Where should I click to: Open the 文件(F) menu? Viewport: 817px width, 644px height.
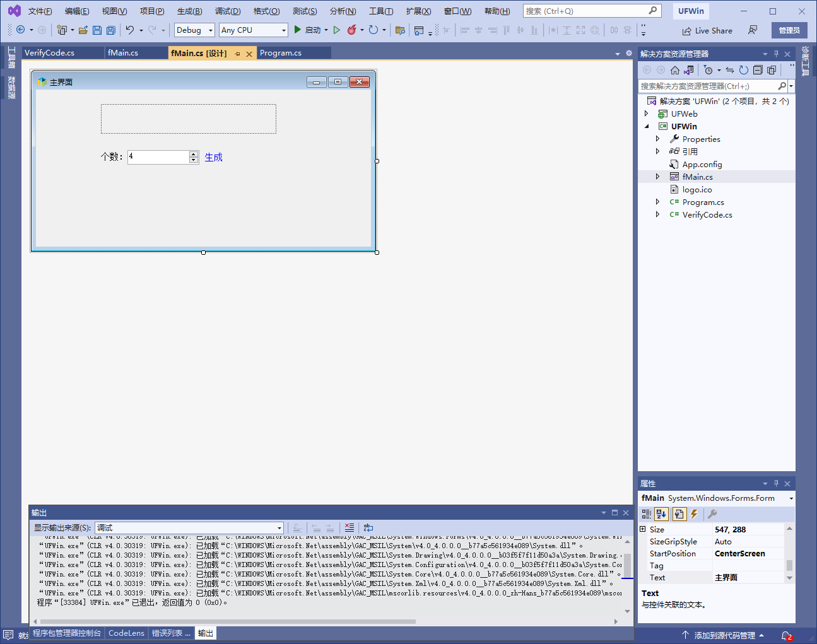click(x=40, y=11)
